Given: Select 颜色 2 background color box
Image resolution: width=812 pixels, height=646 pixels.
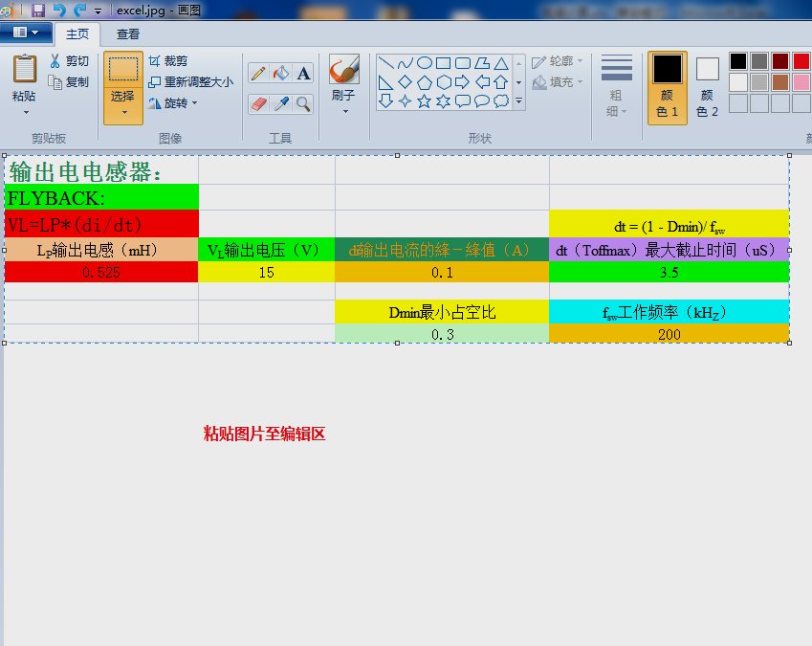Looking at the screenshot, I should [708, 87].
